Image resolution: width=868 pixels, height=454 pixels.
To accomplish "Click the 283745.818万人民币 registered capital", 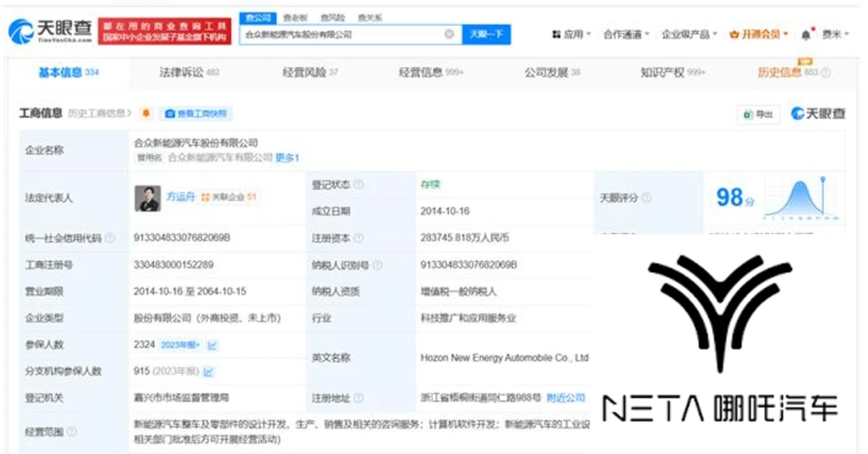I will tap(465, 238).
